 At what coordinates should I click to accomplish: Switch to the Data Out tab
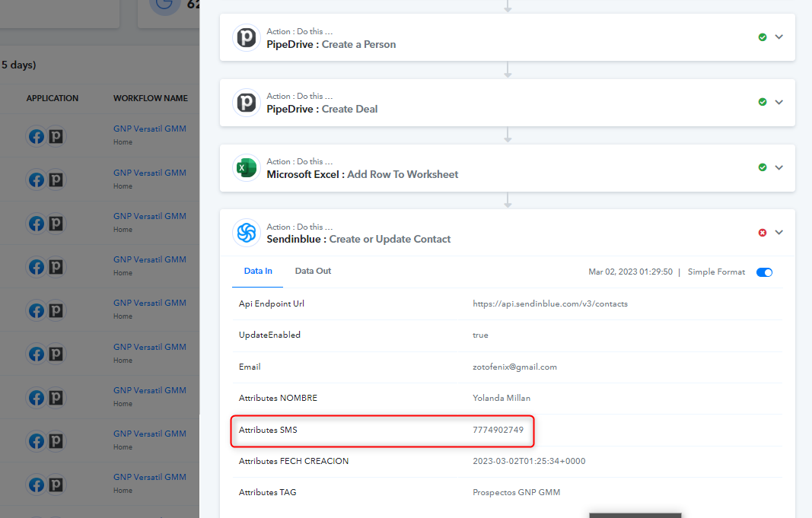pos(313,271)
